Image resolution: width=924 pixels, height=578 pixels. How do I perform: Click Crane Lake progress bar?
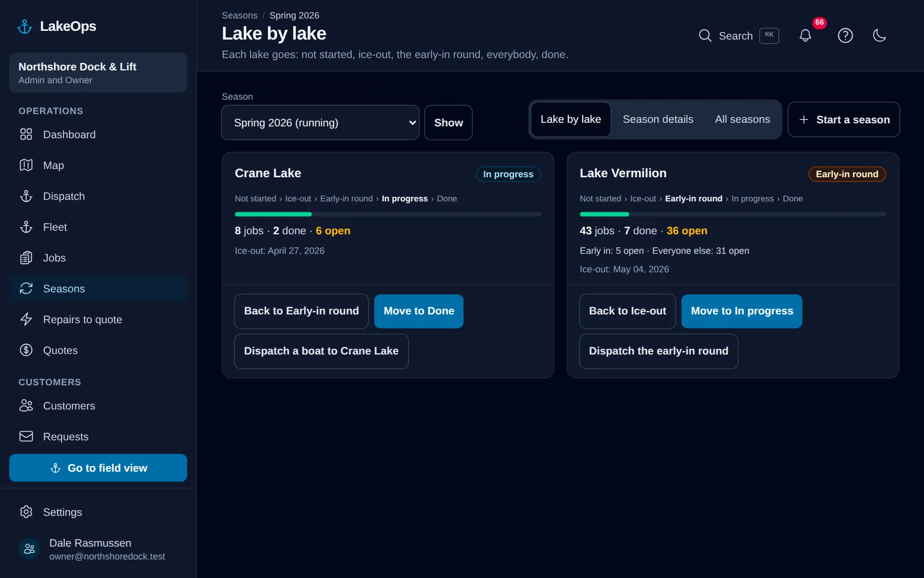pyautogui.click(x=388, y=214)
